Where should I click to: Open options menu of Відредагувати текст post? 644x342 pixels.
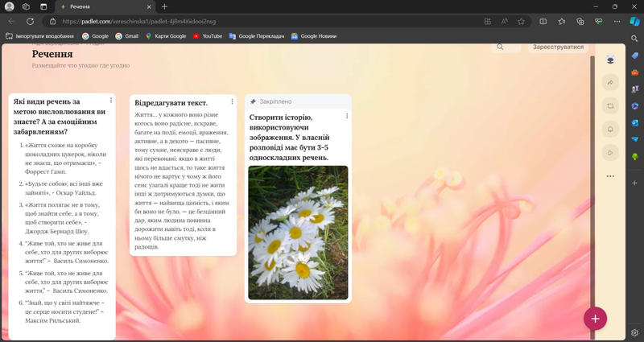pyautogui.click(x=232, y=101)
